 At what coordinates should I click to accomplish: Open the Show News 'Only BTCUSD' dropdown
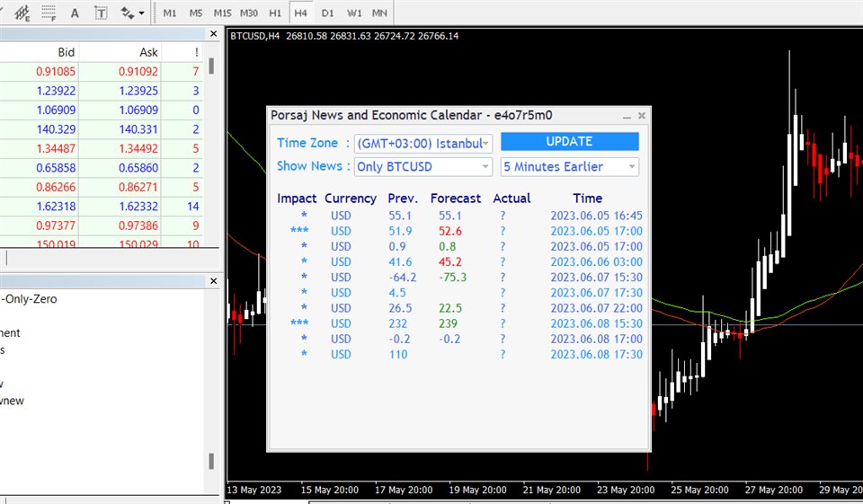click(423, 167)
